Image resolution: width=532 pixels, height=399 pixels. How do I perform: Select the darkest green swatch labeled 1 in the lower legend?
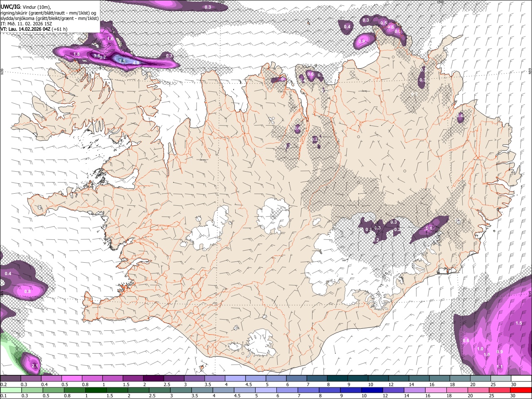click(96, 390)
